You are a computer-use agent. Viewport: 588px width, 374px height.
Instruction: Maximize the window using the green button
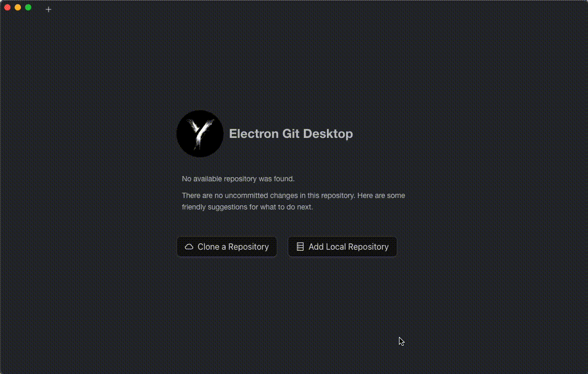28,7
